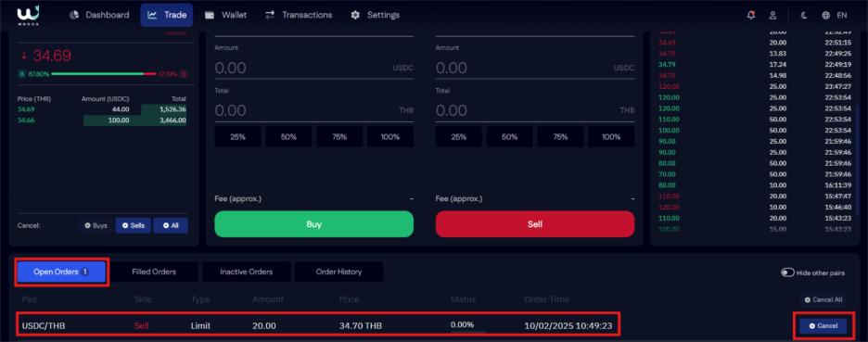This screenshot has width=868, height=342.
Task: Open the Inactive Orders tab
Action: (247, 272)
